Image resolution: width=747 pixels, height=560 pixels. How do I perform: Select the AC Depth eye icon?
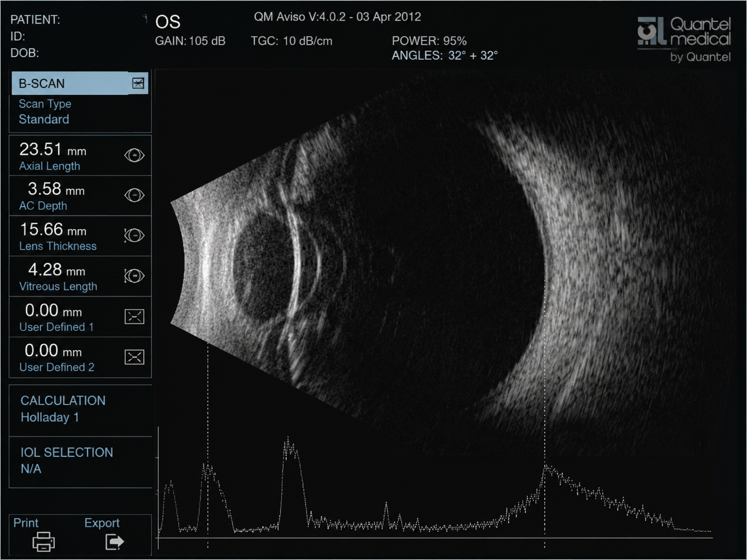[x=134, y=195]
